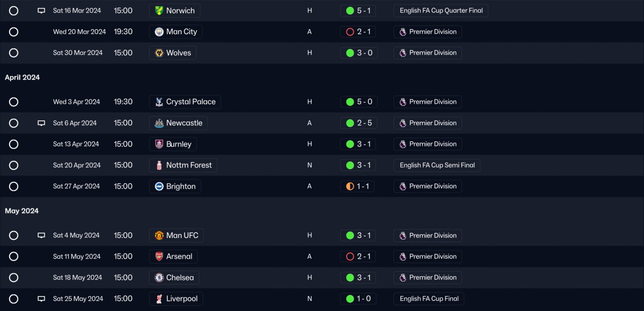Click the Nottm Forest team name
The width and height of the screenshot is (644, 311).
[189, 165]
